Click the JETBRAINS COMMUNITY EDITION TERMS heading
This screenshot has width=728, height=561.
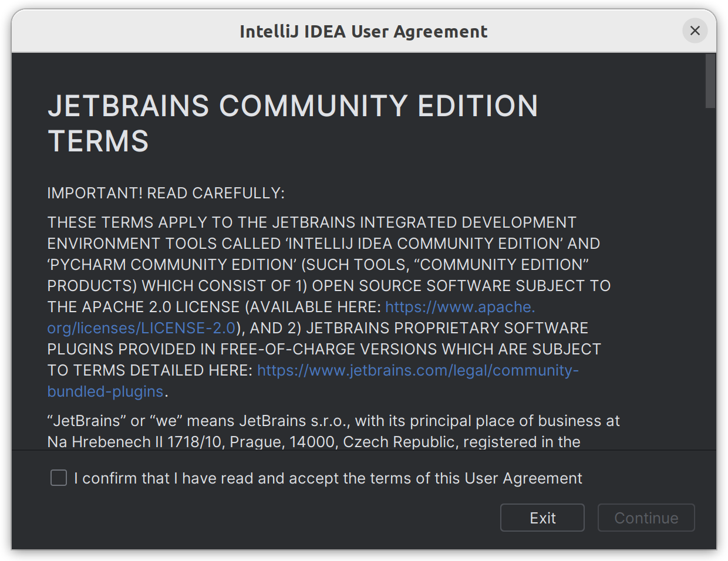(x=292, y=123)
